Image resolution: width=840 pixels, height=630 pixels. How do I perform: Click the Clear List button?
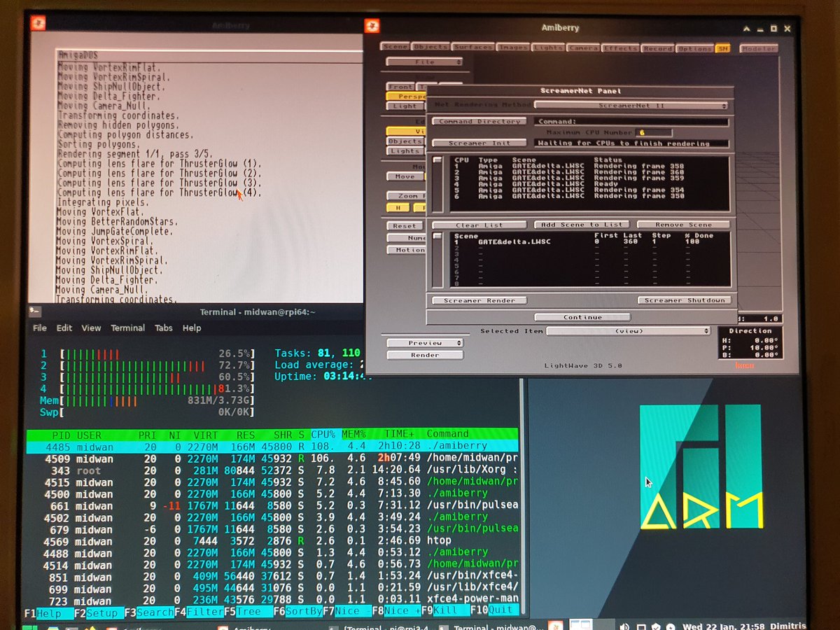[x=479, y=225]
